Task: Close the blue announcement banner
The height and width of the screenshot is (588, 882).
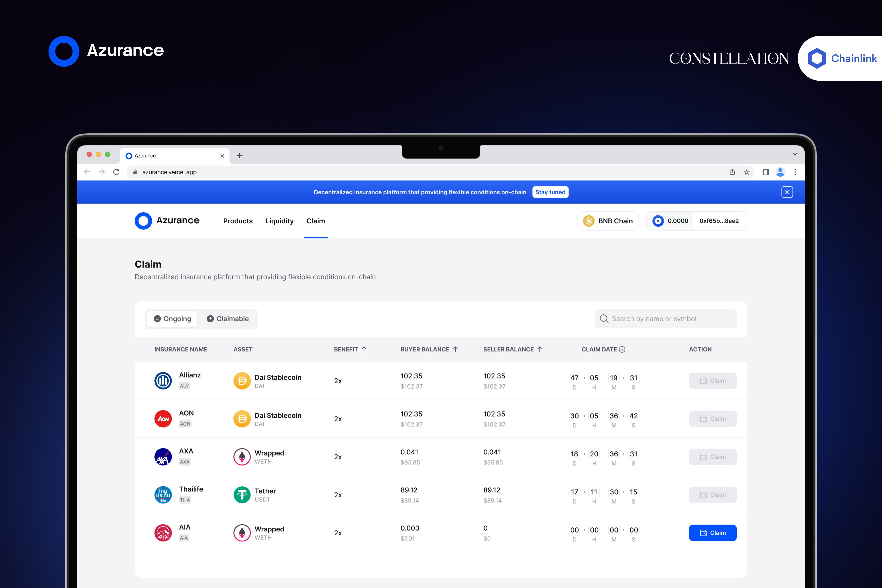Action: 787,192
